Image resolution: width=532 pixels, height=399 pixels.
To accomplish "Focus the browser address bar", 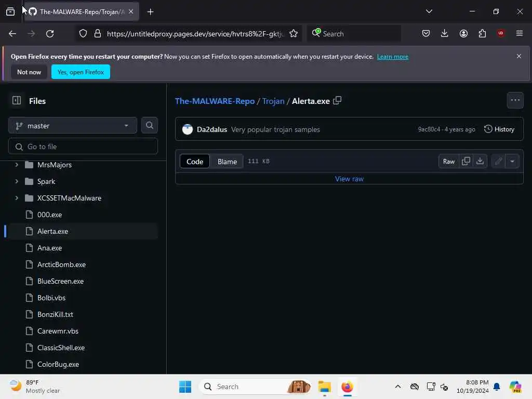I will click(195, 34).
